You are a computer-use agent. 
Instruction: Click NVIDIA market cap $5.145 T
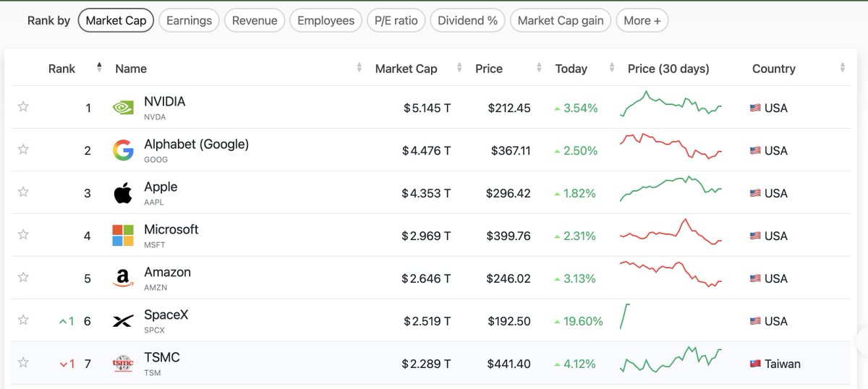(427, 108)
